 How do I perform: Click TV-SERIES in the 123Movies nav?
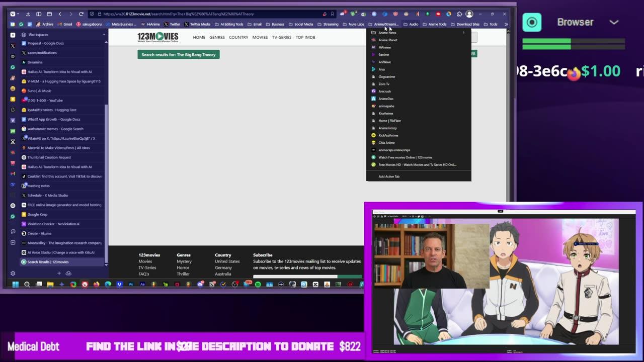(281, 37)
